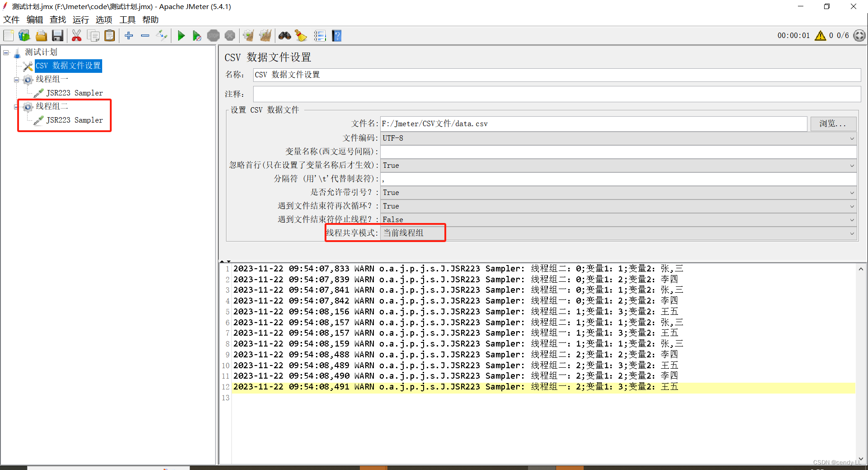Click the 浏览 button to choose CSV file
The image size is (868, 470).
pyautogui.click(x=833, y=123)
